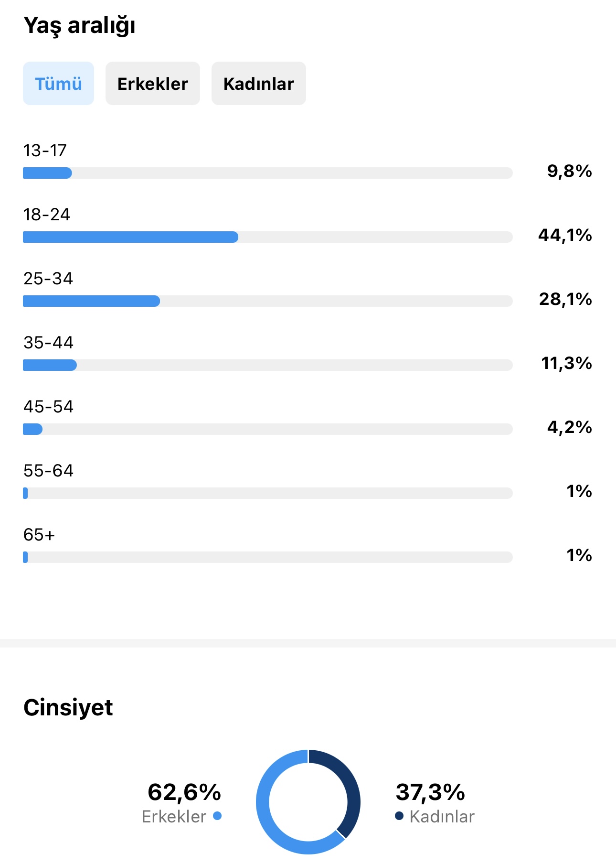Click the 37,3% Kadınlar value
The image size is (616, 864).
(x=430, y=792)
